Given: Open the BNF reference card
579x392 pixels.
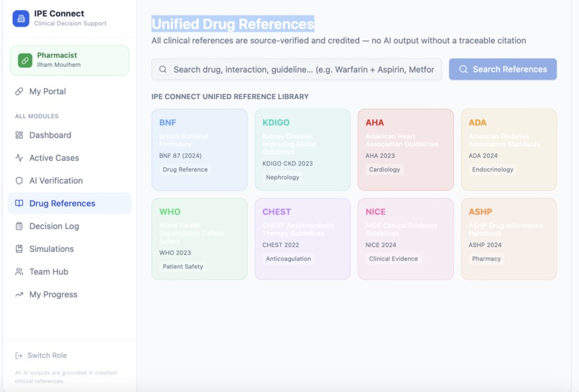Looking at the screenshot, I should [x=200, y=149].
